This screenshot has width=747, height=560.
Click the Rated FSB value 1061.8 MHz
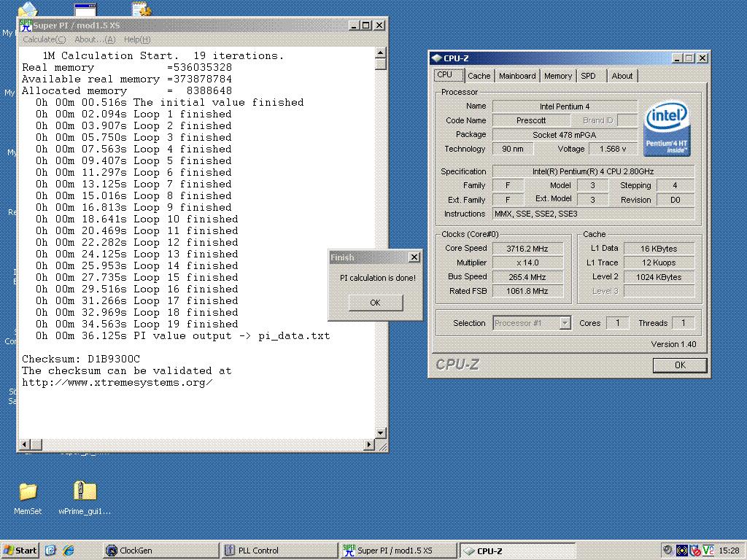point(527,291)
